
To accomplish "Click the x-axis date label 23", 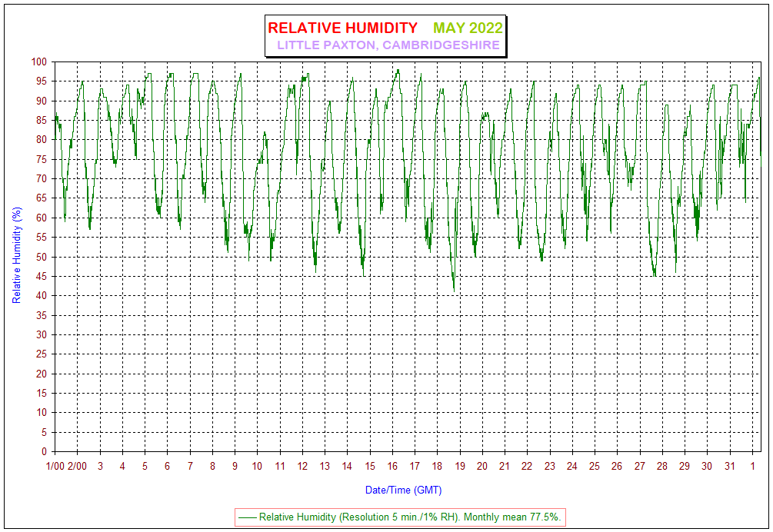I will pos(550,466).
